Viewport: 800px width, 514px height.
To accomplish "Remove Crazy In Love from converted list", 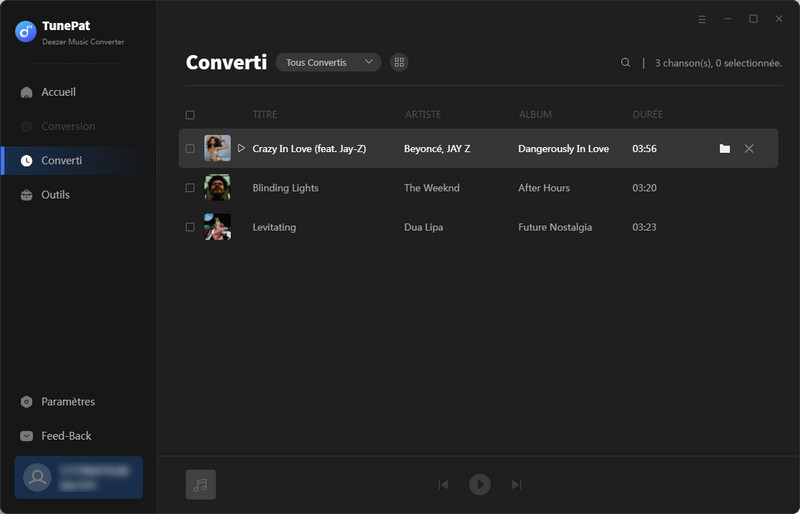I will coord(749,149).
